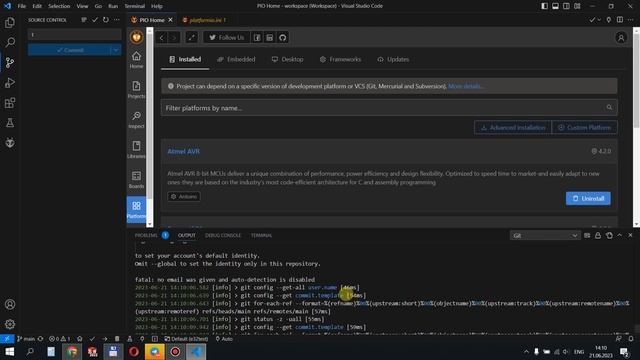Lock the output panel scroll

[x=598, y=236]
